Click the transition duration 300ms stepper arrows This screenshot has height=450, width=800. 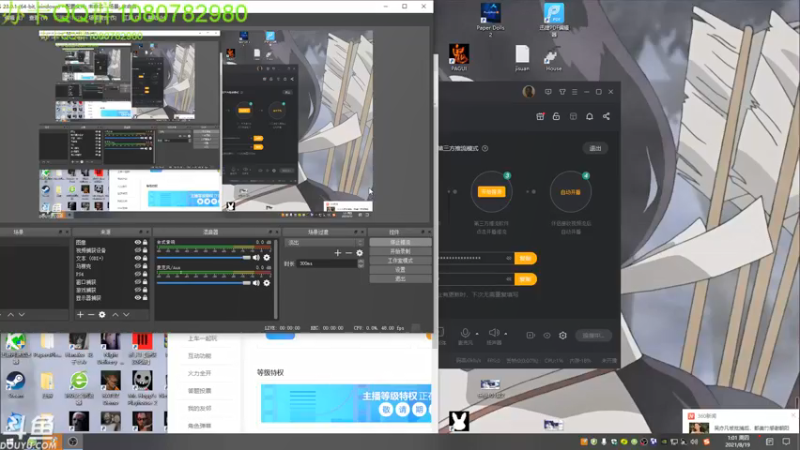pyautogui.click(x=361, y=263)
